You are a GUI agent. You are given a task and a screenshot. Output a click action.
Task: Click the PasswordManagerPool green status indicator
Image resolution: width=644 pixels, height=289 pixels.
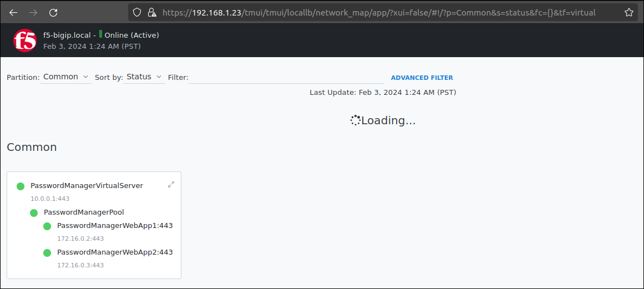coord(34,212)
